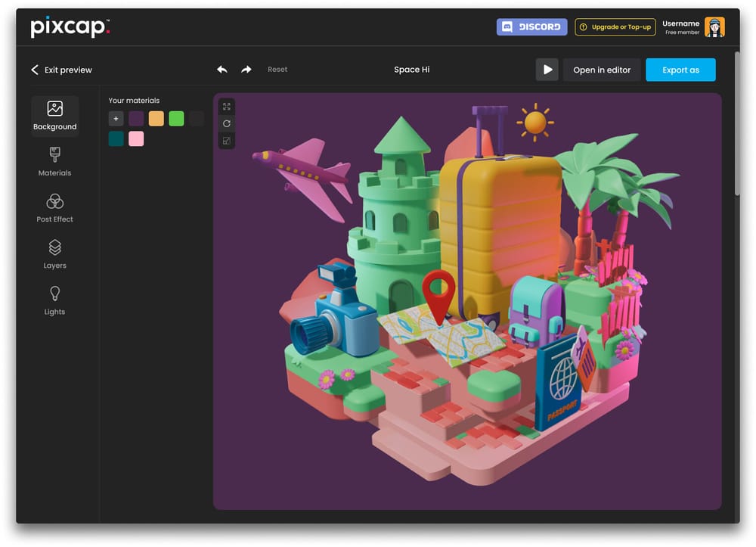Click the Export as button
The image size is (756, 547).
(x=680, y=70)
